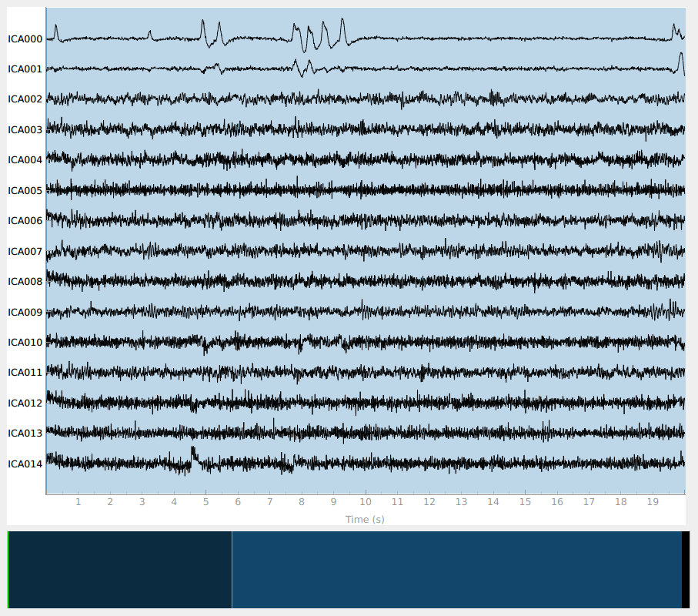Toggle the ICA001 component label
The image size is (698, 616).
pos(25,69)
